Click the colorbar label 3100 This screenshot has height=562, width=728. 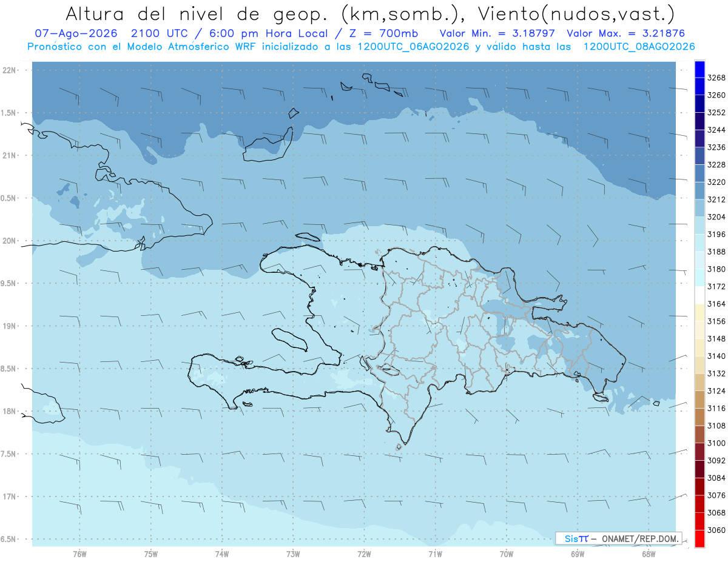pyautogui.click(x=716, y=443)
